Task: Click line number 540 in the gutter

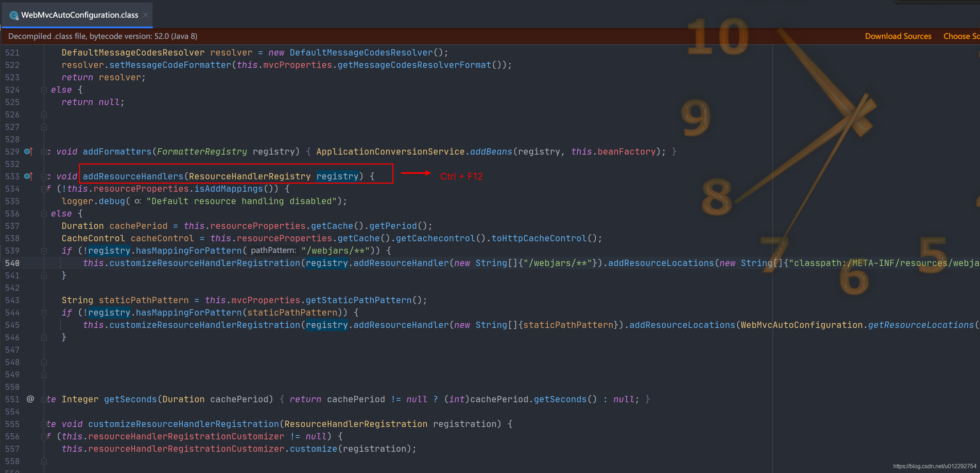Action: click(x=12, y=263)
